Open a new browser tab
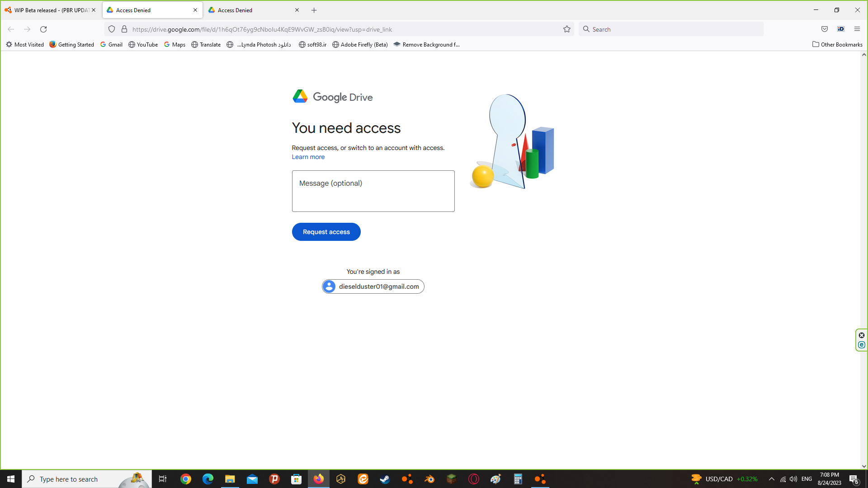 coord(314,10)
